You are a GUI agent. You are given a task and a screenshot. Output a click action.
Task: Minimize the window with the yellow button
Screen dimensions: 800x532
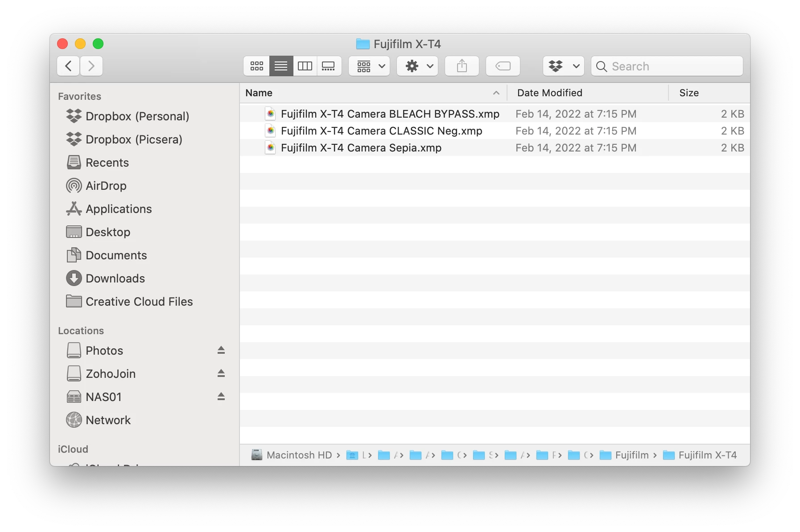click(80, 44)
